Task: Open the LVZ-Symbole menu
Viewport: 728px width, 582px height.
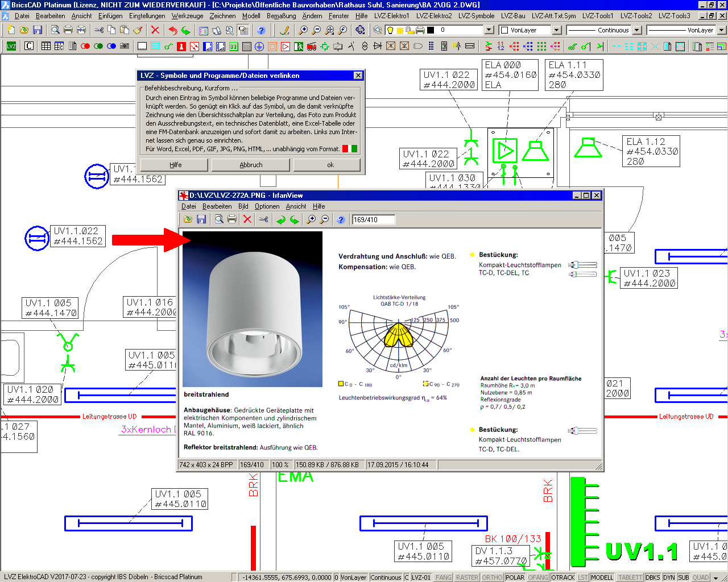Action: (x=477, y=16)
